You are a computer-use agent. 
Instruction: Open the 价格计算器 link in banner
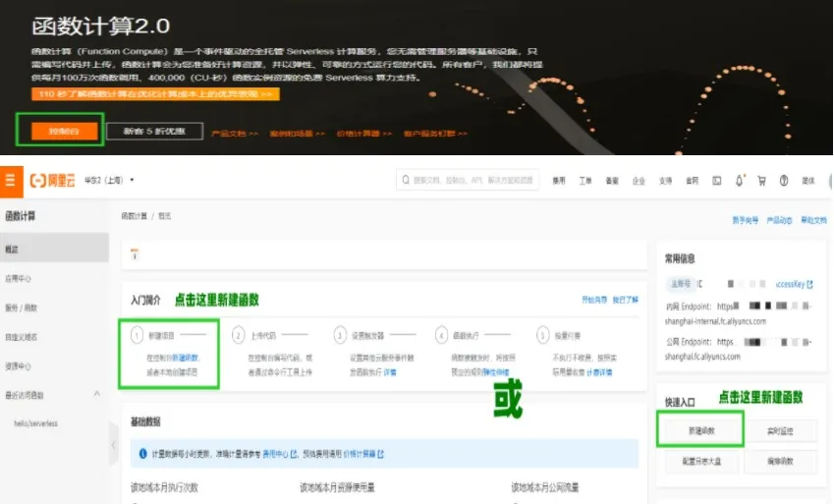pyautogui.click(x=364, y=134)
